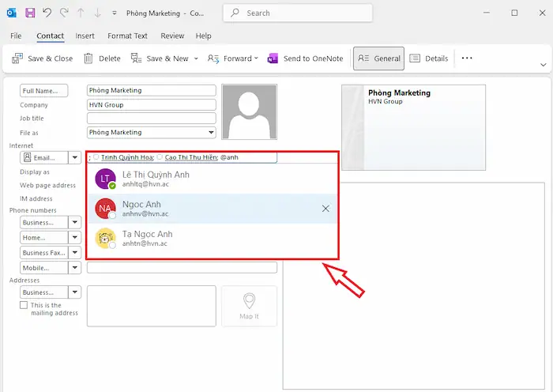Screen dimensions: 553x392
Task: Switch to the Format Text tab
Action: [127, 36]
